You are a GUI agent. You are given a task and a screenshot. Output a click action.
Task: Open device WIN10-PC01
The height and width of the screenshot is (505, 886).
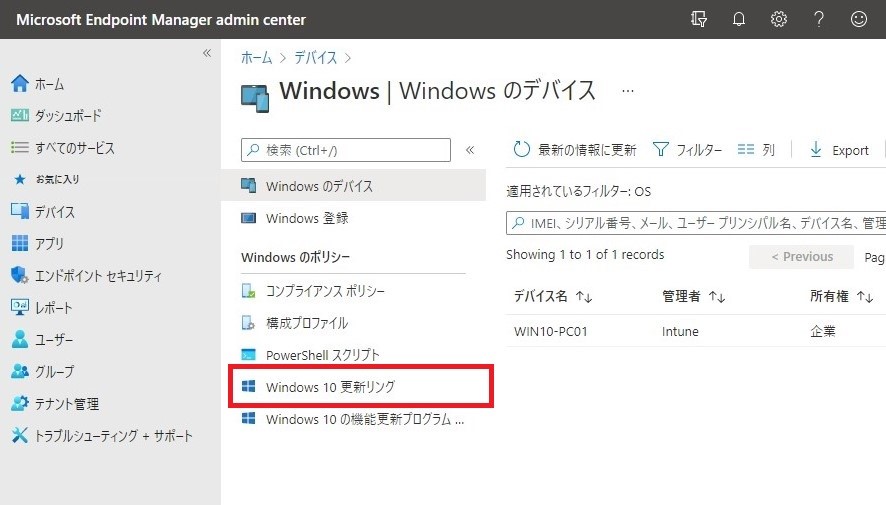point(550,332)
